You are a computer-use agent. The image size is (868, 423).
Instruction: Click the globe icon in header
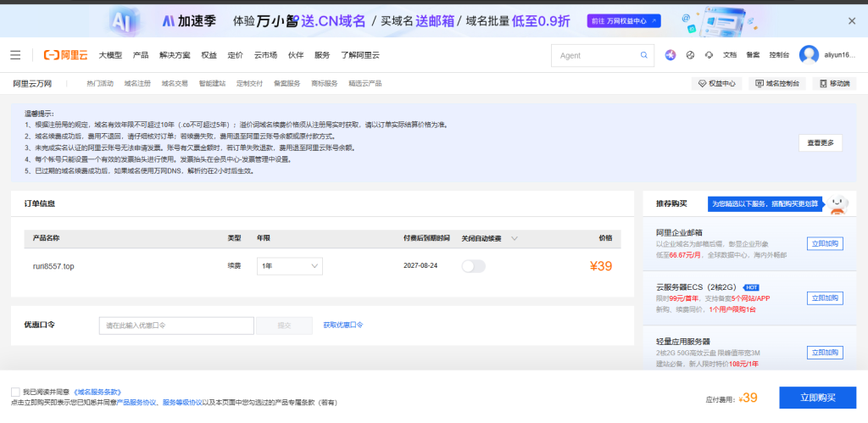tap(690, 55)
